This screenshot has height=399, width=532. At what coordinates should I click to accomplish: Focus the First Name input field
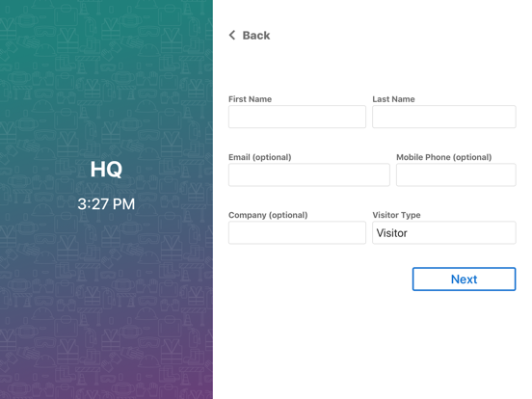[x=297, y=117]
